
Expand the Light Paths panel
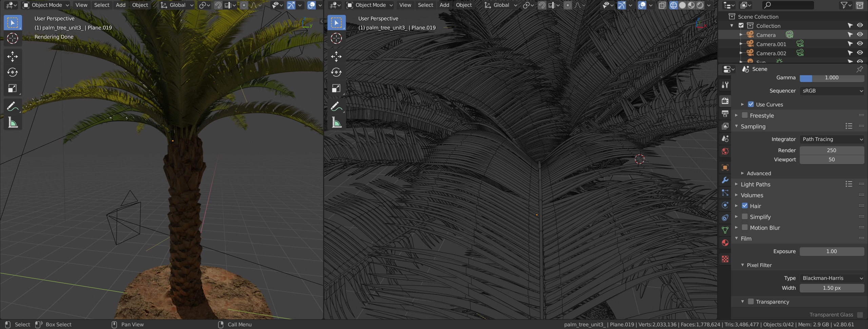click(x=755, y=184)
